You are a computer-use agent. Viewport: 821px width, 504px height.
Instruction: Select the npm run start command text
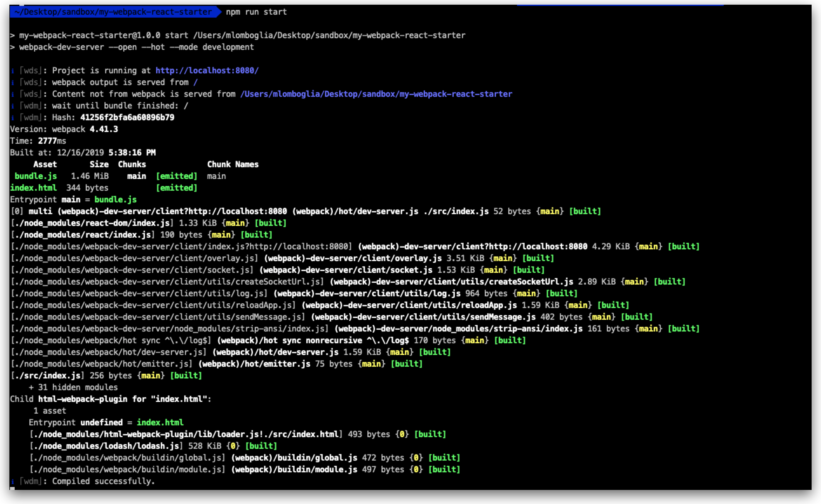pyautogui.click(x=256, y=12)
